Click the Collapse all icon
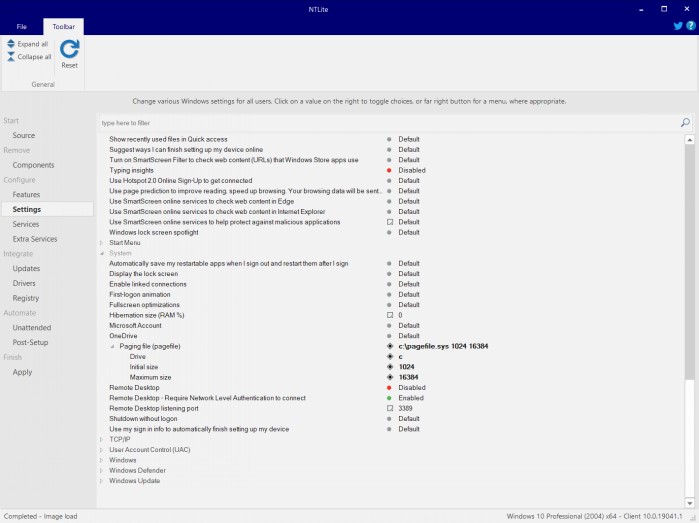 pyautogui.click(x=11, y=57)
